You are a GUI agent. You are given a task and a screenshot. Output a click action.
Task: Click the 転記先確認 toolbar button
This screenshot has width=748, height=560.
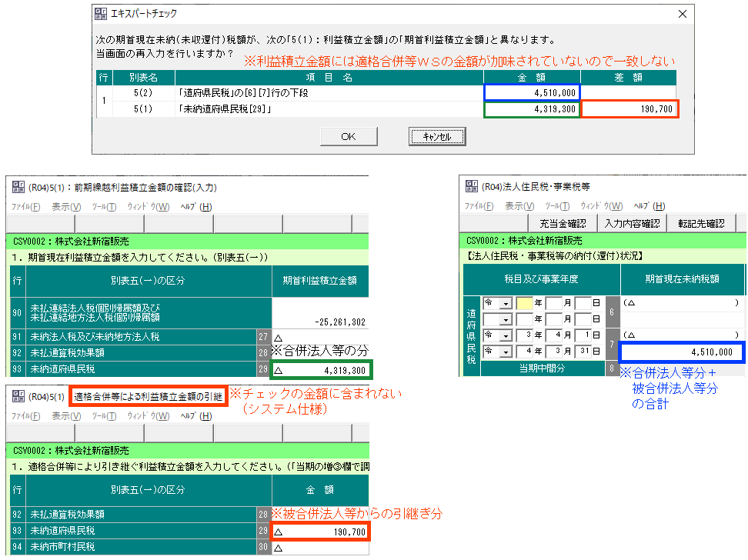[x=700, y=224]
